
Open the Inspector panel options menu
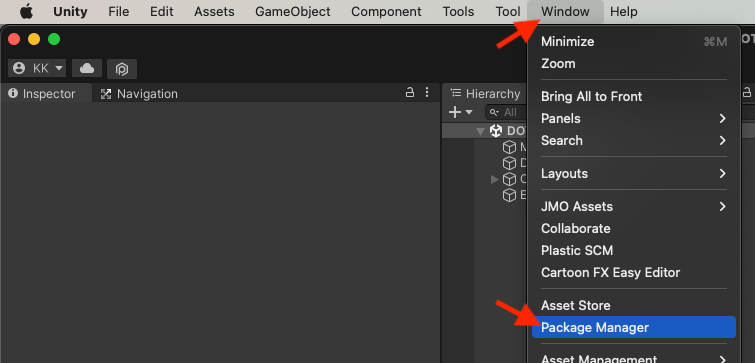[427, 92]
